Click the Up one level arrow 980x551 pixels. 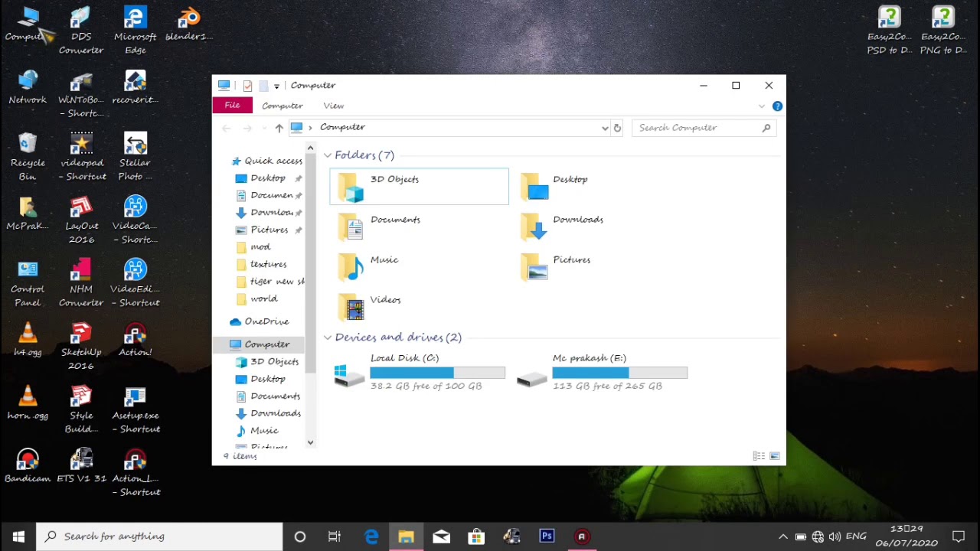pyautogui.click(x=279, y=128)
